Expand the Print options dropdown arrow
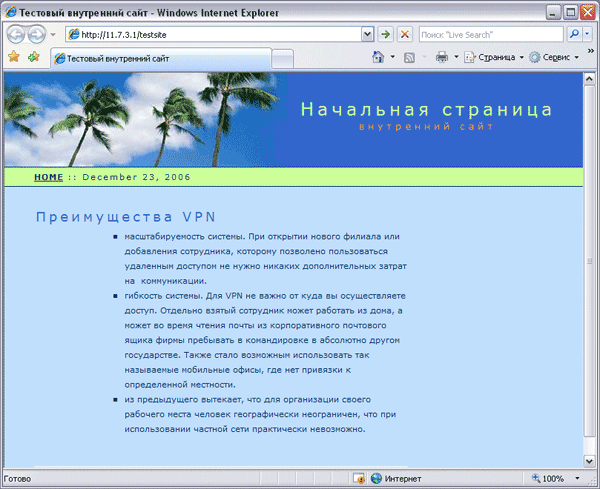Image resolution: width=600 pixels, height=489 pixels. pos(456,57)
